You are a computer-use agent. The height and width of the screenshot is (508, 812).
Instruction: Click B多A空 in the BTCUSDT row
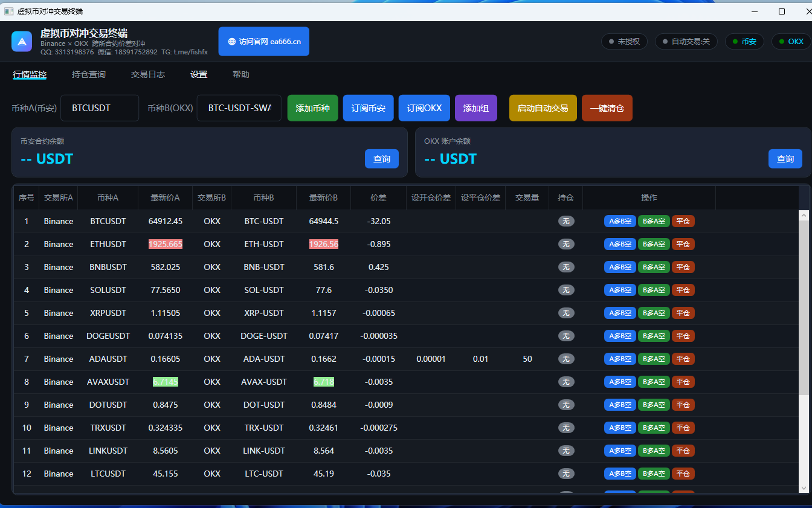(x=654, y=221)
